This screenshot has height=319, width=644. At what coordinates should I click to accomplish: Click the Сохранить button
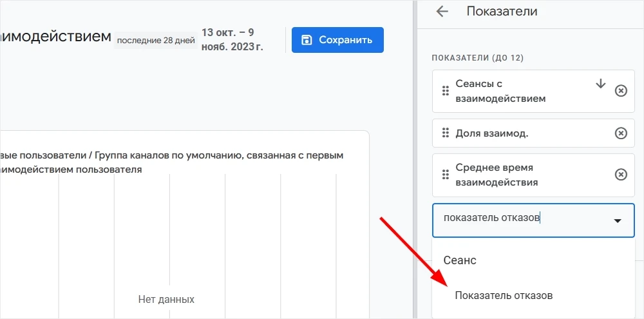(337, 40)
